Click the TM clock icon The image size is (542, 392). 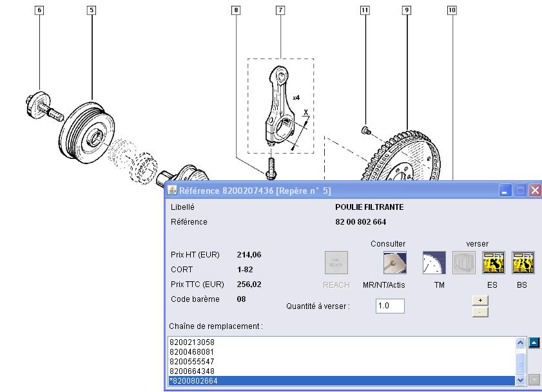point(434,263)
